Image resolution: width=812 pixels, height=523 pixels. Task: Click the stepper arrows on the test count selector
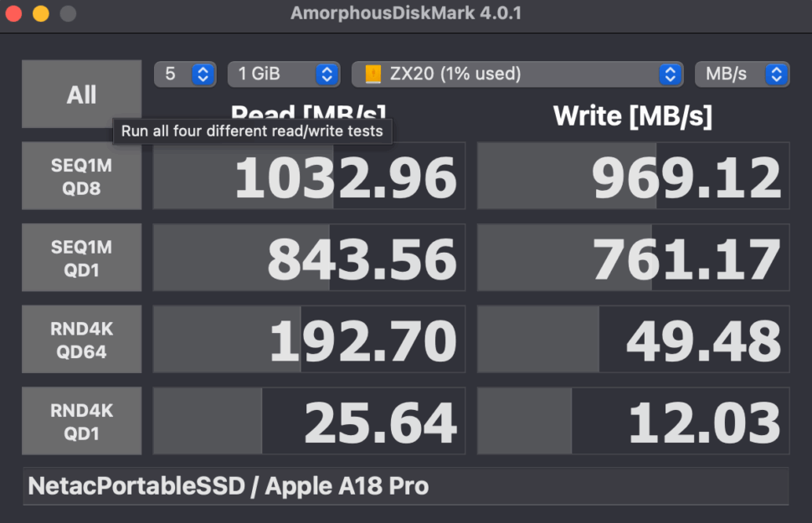pyautogui.click(x=202, y=74)
